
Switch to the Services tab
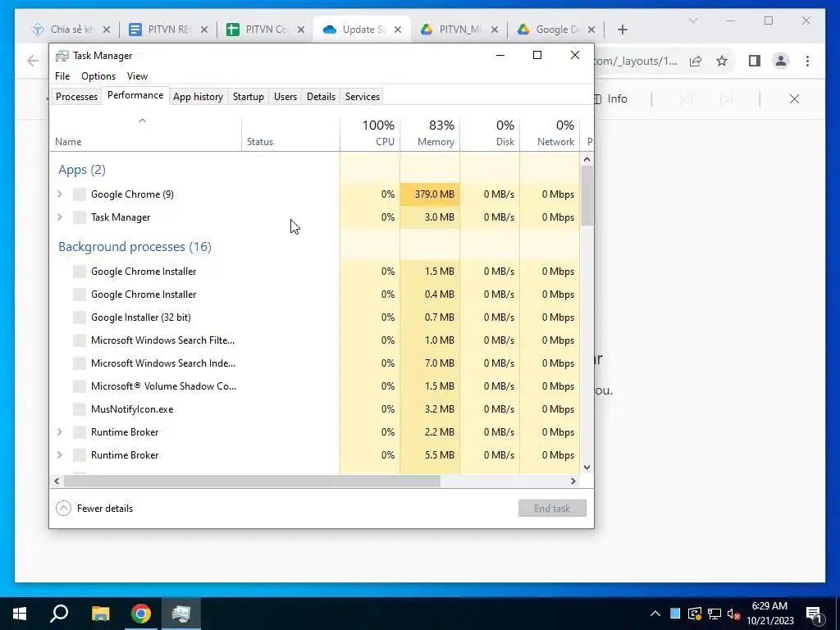coord(362,97)
